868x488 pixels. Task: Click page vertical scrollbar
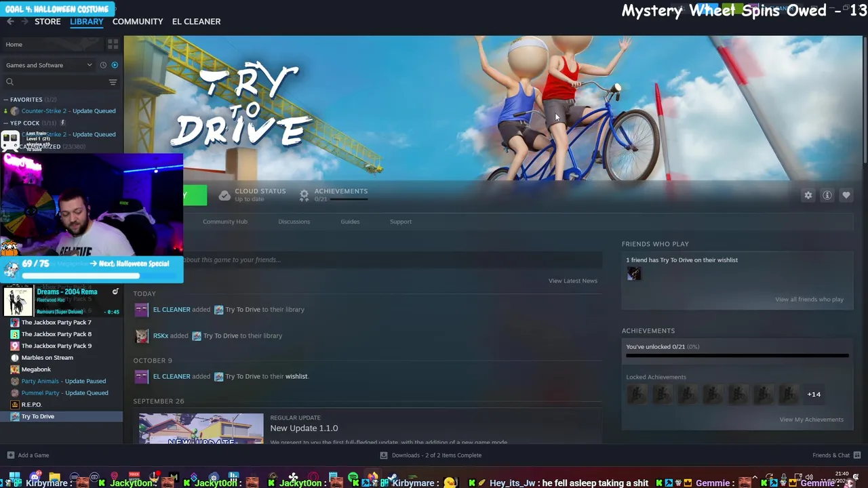click(x=865, y=98)
